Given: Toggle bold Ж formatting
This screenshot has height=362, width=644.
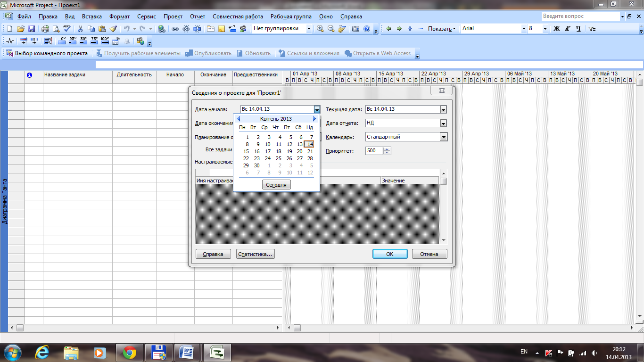Looking at the screenshot, I should [557, 29].
